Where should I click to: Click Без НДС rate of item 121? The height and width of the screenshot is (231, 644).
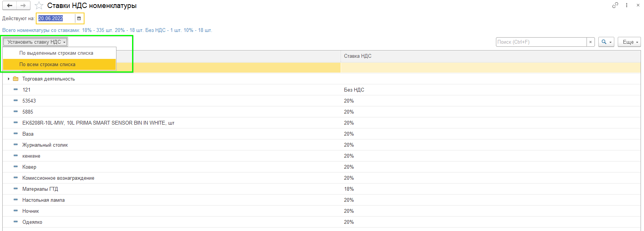click(354, 90)
